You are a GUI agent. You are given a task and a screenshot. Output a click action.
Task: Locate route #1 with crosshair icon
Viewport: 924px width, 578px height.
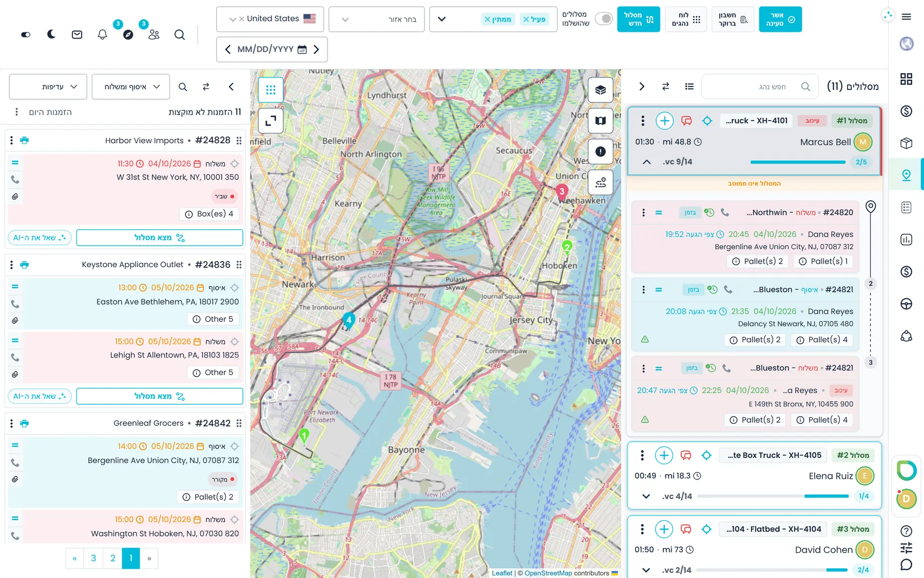click(x=707, y=121)
